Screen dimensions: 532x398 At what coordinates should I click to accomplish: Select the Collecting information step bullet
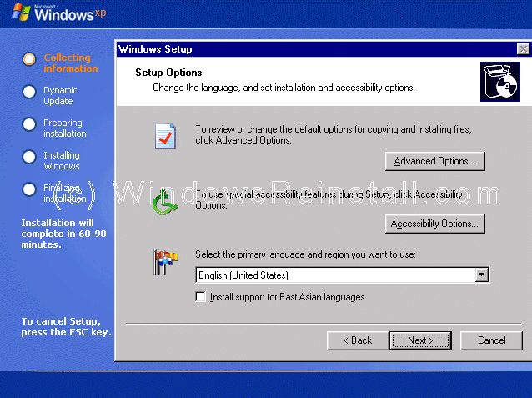pyautogui.click(x=29, y=59)
